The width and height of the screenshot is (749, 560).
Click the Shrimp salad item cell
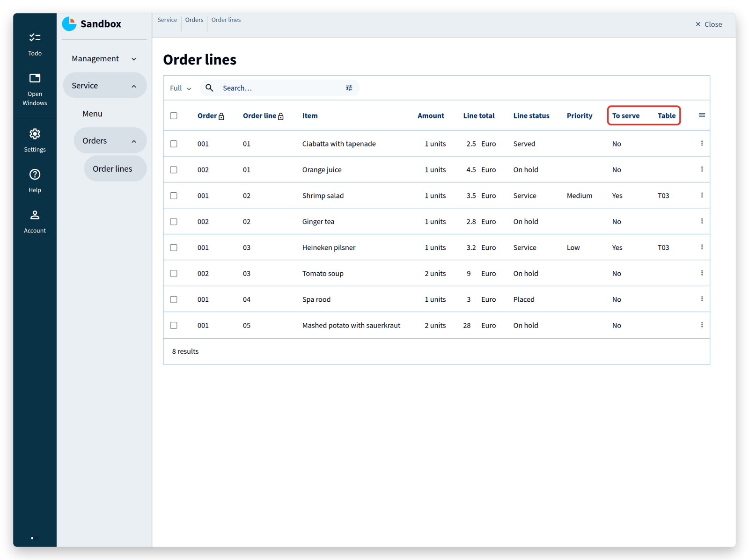[323, 196]
